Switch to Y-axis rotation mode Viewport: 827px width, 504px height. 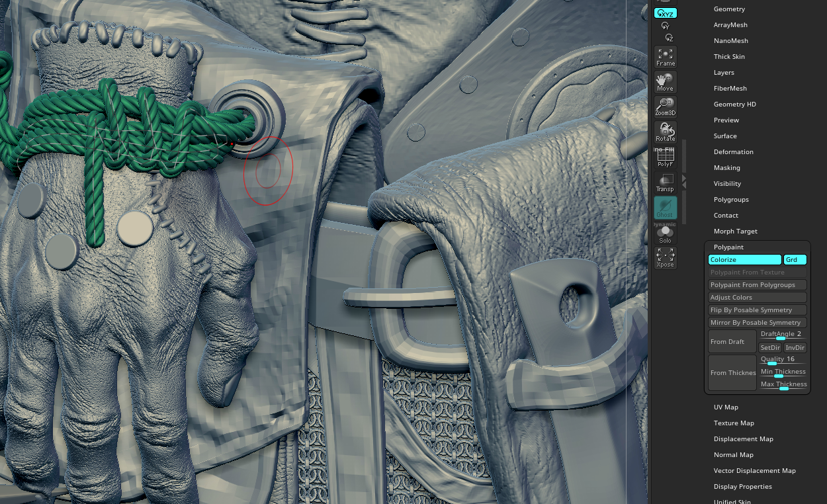coord(666,25)
